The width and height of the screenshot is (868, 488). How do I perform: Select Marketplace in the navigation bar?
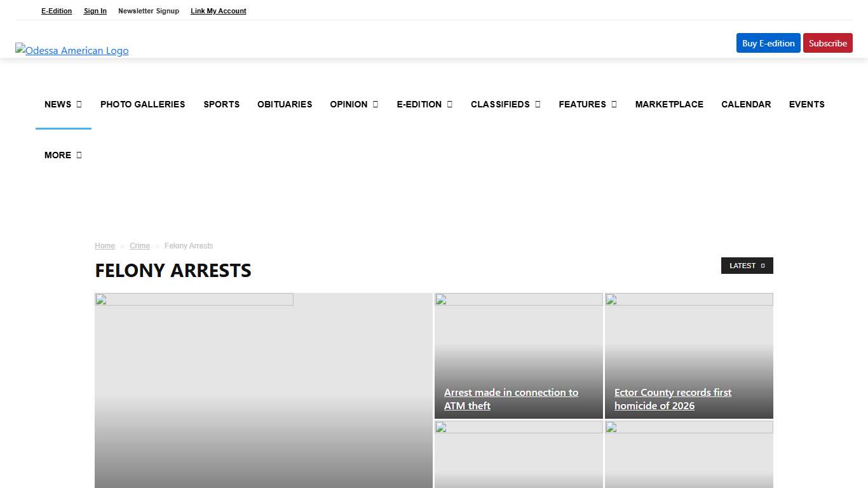(x=669, y=104)
